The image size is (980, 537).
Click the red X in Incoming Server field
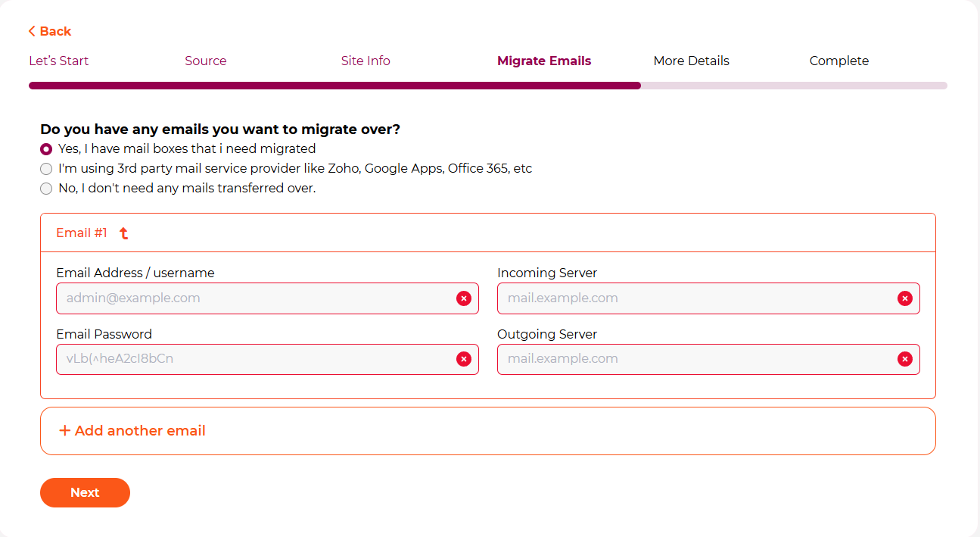pos(905,298)
